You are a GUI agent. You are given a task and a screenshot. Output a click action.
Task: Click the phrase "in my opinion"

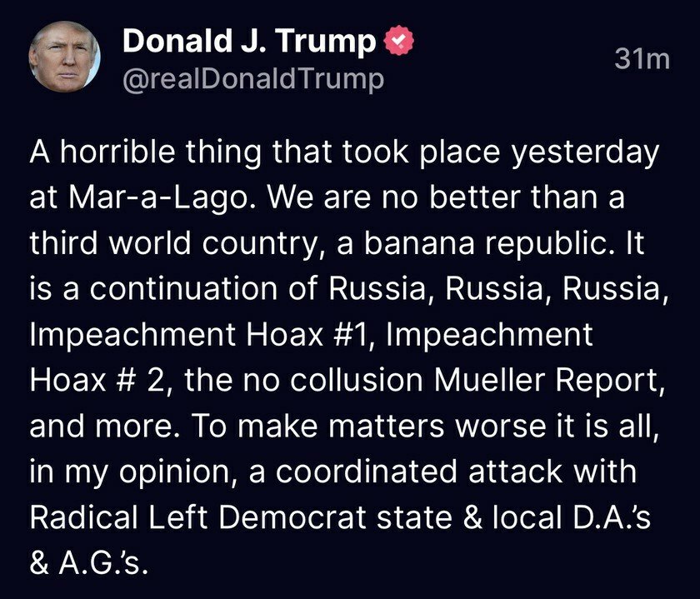click(x=135, y=470)
